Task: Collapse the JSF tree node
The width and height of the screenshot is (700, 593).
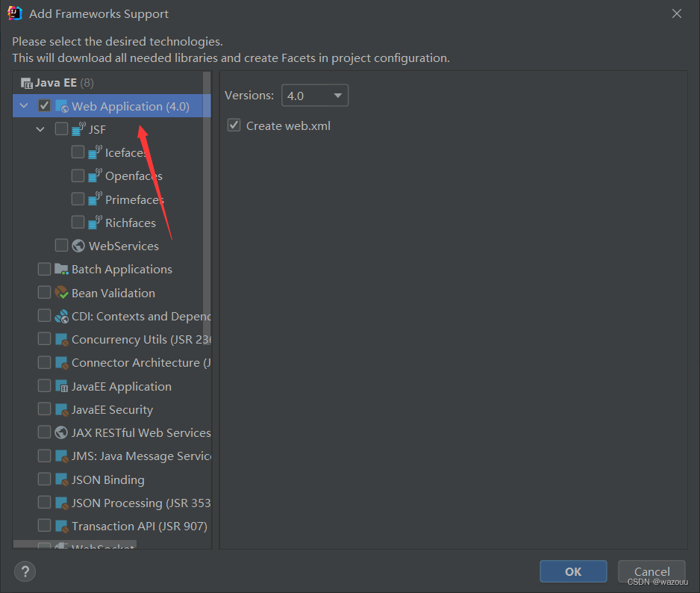Action: pos(40,129)
